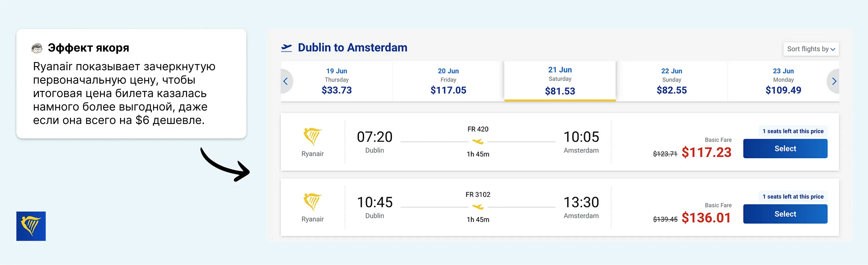Click the selected 21 Jun Saturday tab
This screenshot has width=868, height=265.
(x=560, y=81)
